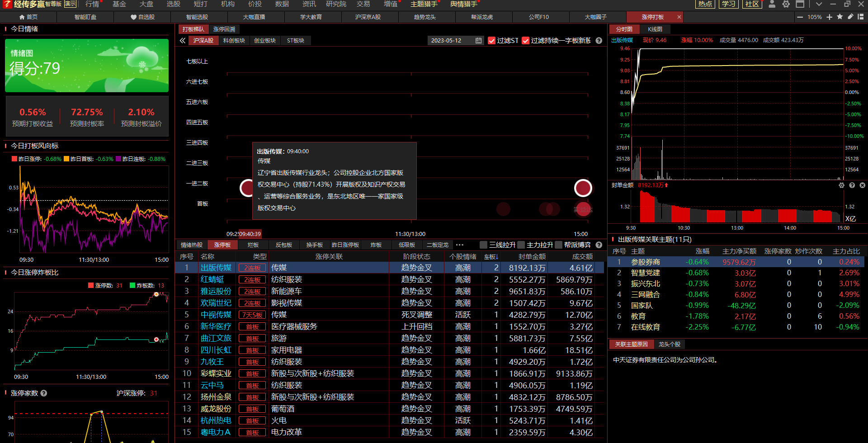This screenshot has width=868, height=443.
Task: Switch to the K线图 tab
Action: [655, 29]
